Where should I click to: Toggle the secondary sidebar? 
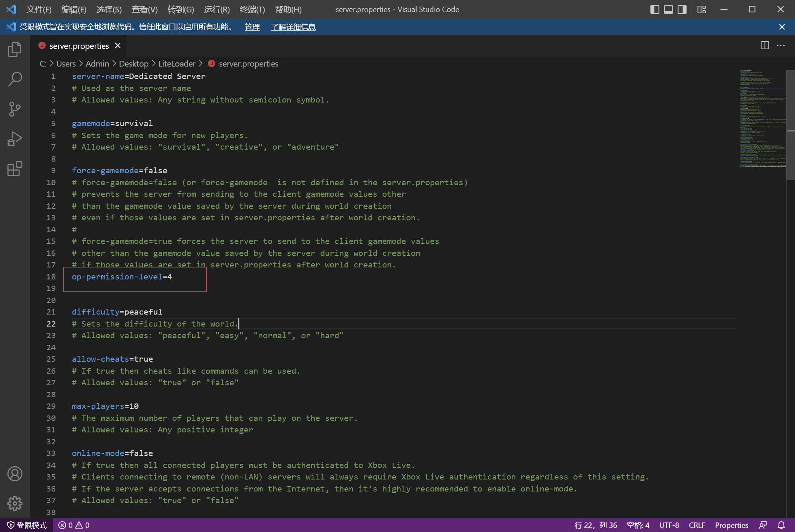(682, 9)
